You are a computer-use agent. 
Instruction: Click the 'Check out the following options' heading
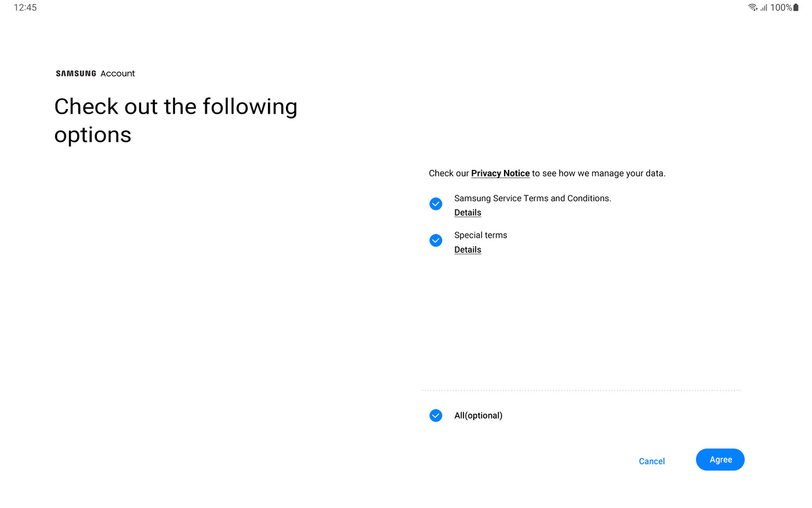175,121
